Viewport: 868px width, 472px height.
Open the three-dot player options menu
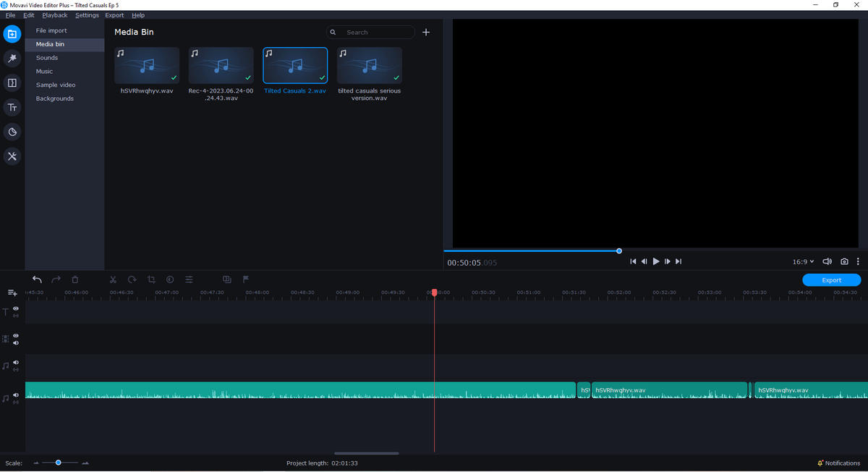[x=859, y=261]
